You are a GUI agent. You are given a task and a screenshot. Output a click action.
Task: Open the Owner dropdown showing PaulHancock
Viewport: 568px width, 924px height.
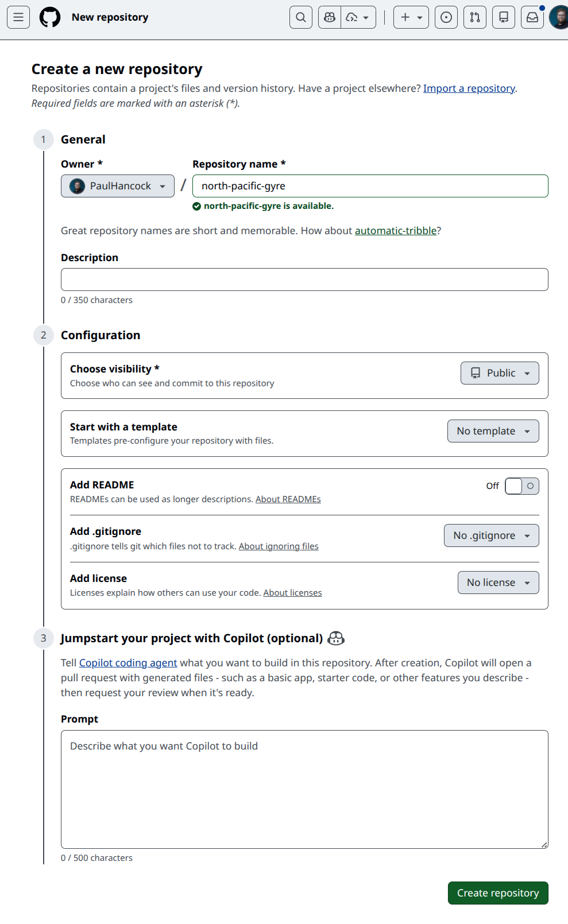[117, 185]
